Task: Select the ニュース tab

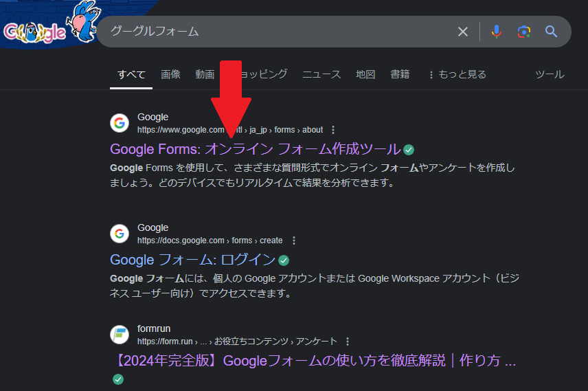Action: (321, 74)
